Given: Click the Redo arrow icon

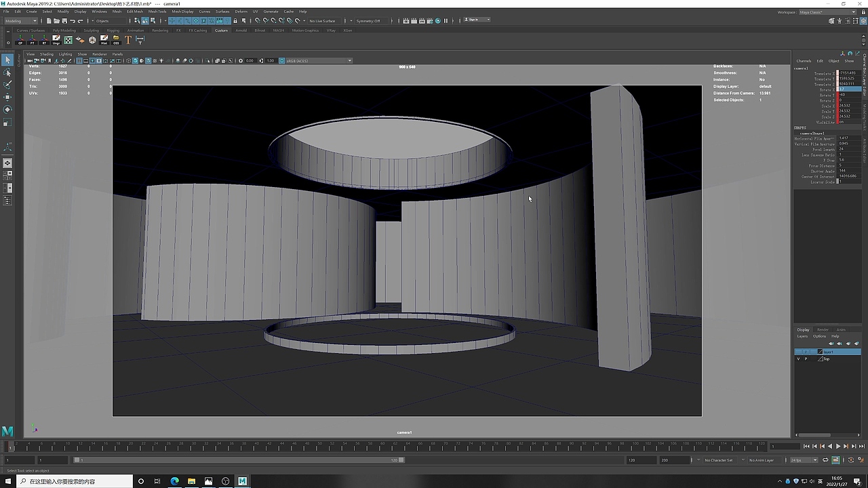Looking at the screenshot, I should (x=81, y=21).
